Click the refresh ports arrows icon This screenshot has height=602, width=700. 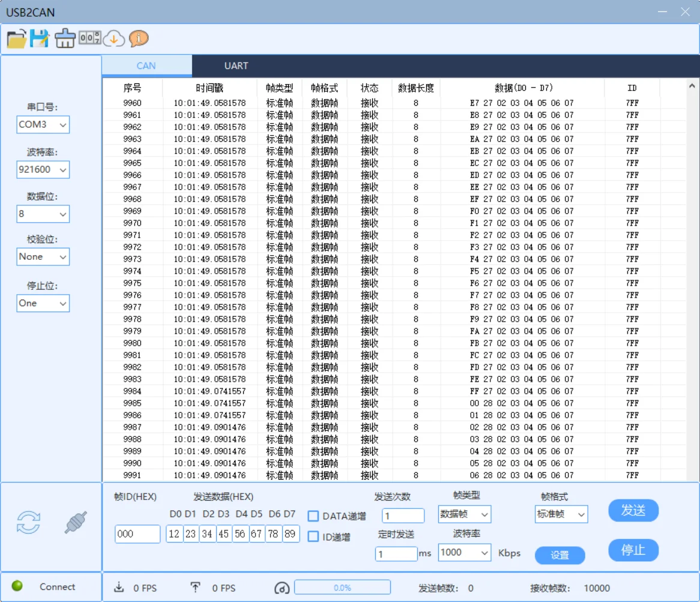click(x=28, y=522)
